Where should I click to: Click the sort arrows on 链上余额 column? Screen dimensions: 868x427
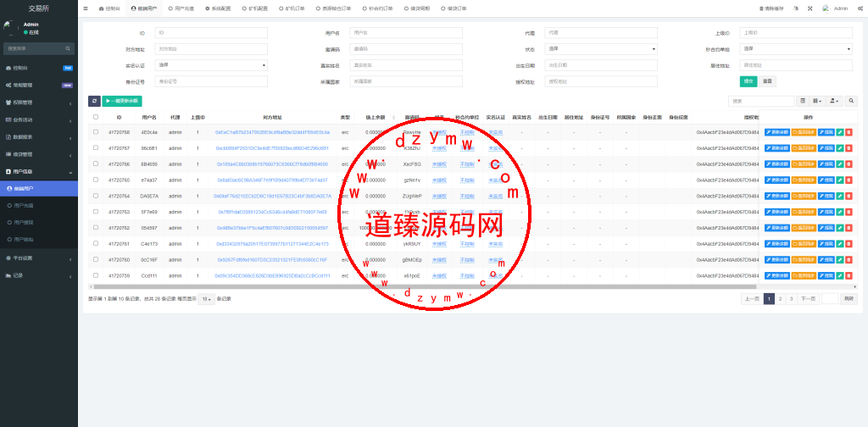pos(393,117)
